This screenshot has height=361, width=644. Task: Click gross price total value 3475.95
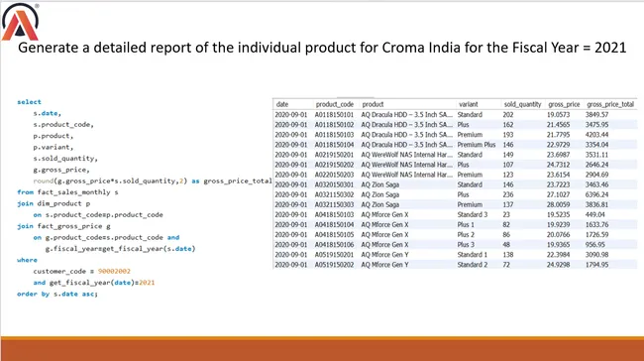pyautogui.click(x=596, y=125)
